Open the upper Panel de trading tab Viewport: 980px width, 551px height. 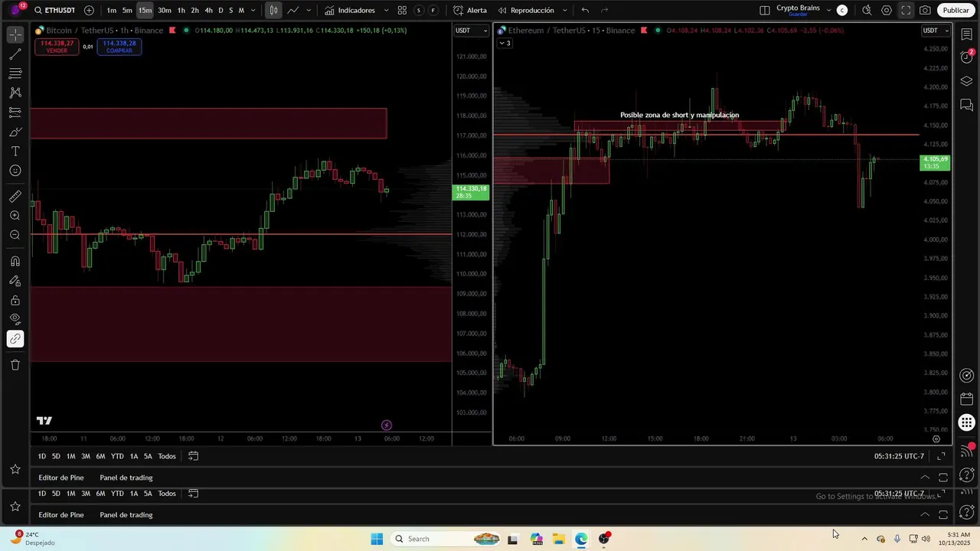tap(126, 478)
